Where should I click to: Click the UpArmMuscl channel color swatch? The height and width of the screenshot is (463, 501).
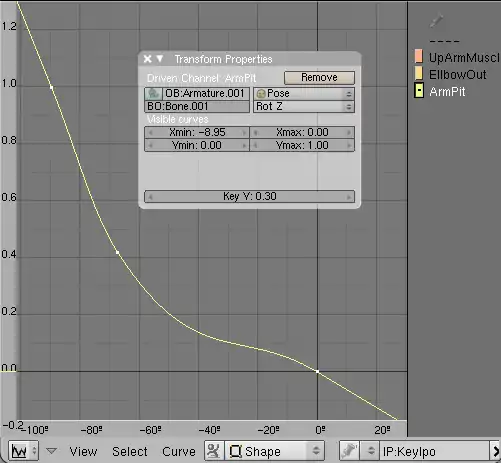tap(419, 56)
